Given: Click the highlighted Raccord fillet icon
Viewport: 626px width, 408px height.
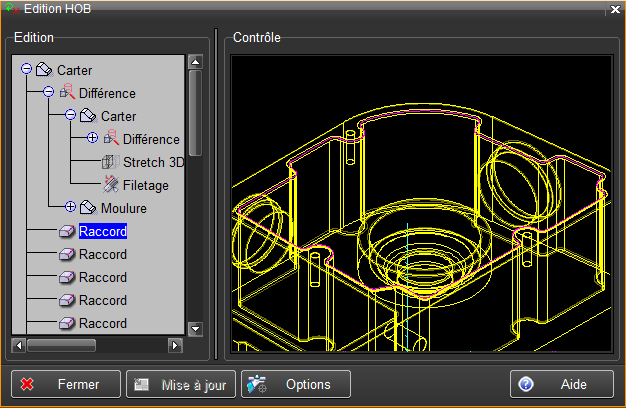Looking at the screenshot, I should pyautogui.click(x=66, y=231).
